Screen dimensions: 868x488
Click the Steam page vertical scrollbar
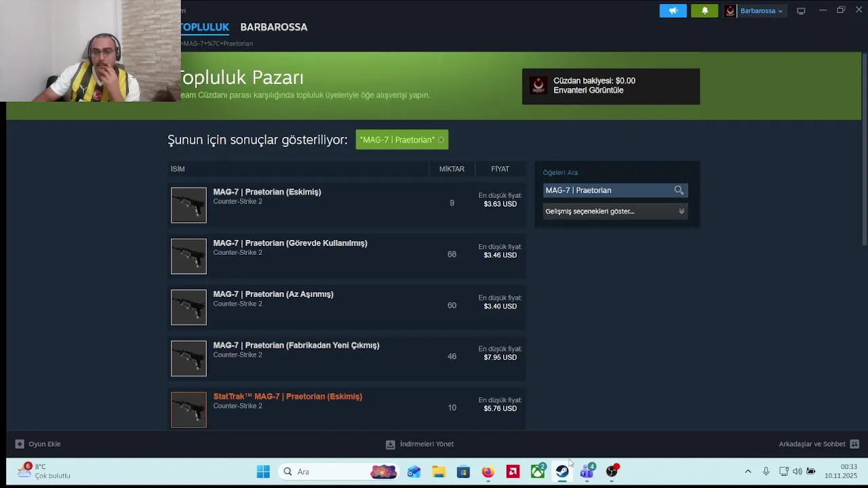point(864,149)
